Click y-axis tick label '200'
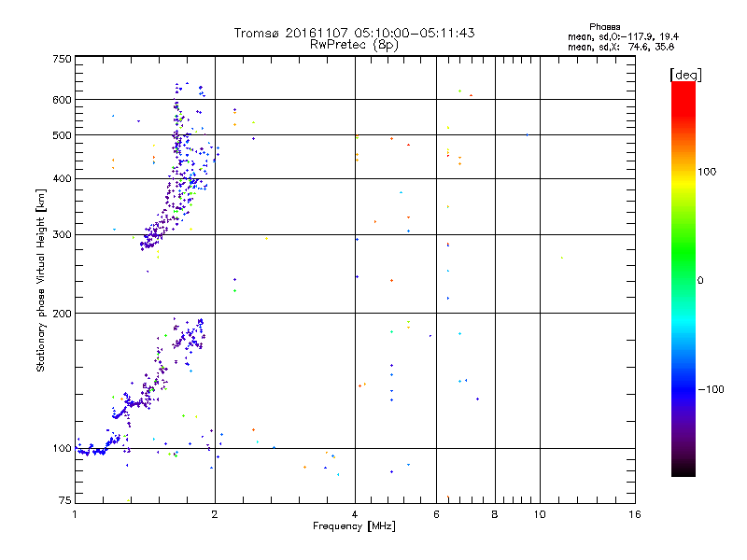This screenshot has height=560, width=747. (x=62, y=314)
